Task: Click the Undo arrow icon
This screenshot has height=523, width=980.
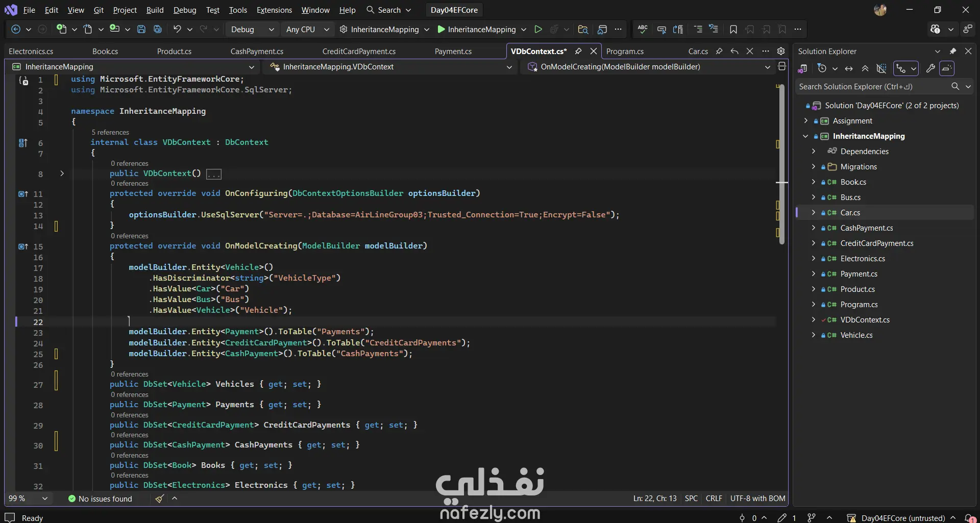Action: (177, 30)
